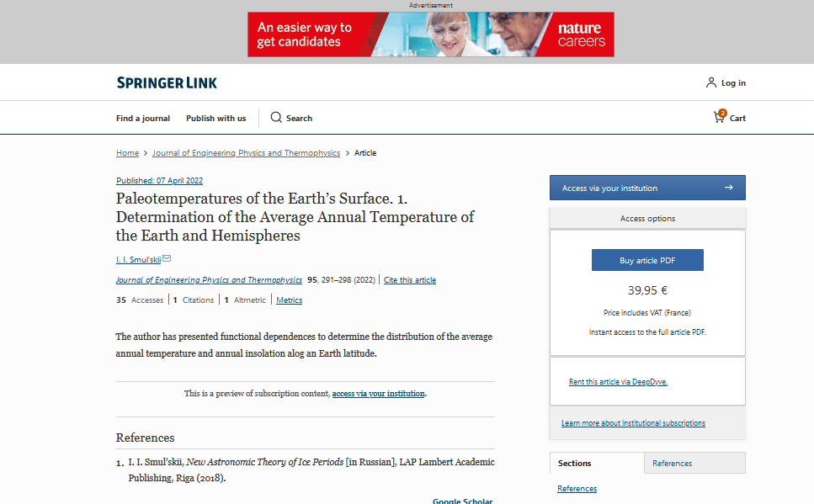This screenshot has width=814, height=504.
Task: Open the article Metrics link
Action: pos(289,300)
